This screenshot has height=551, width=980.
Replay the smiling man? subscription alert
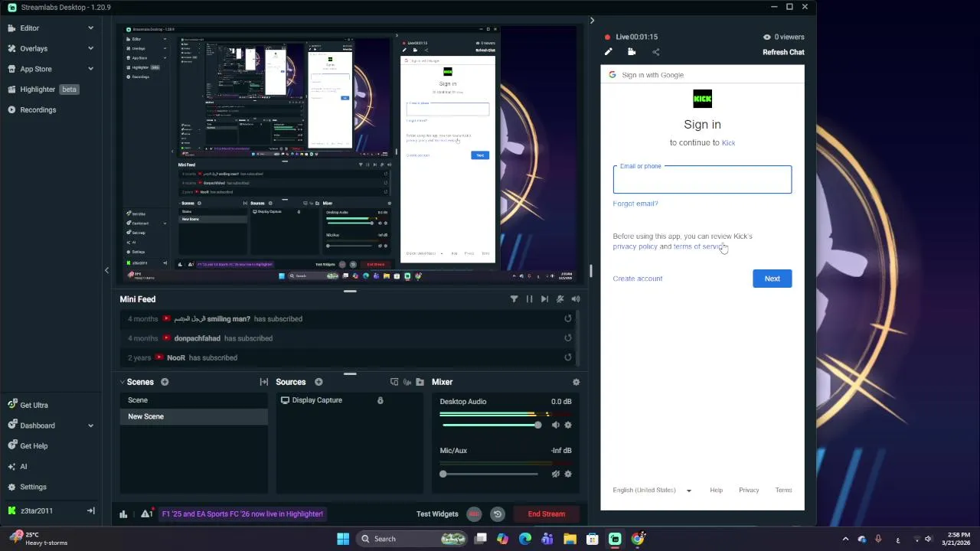pyautogui.click(x=568, y=319)
